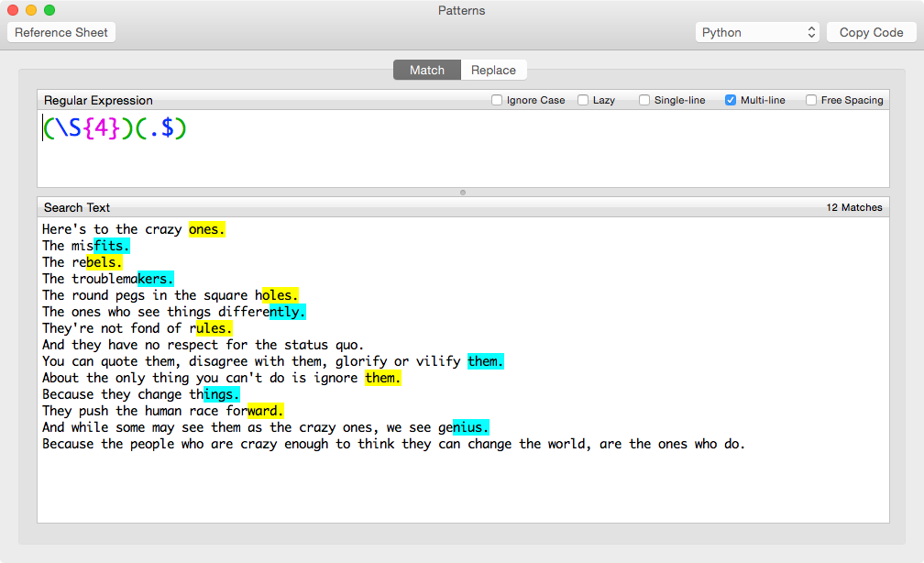Click inside the Regular Expression field

(463, 149)
